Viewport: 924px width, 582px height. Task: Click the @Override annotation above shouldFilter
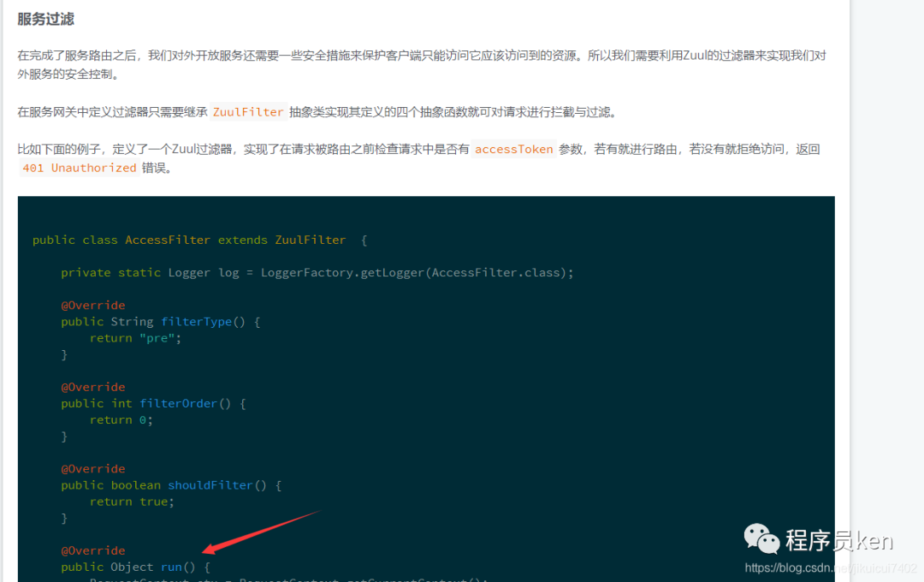[x=93, y=469]
